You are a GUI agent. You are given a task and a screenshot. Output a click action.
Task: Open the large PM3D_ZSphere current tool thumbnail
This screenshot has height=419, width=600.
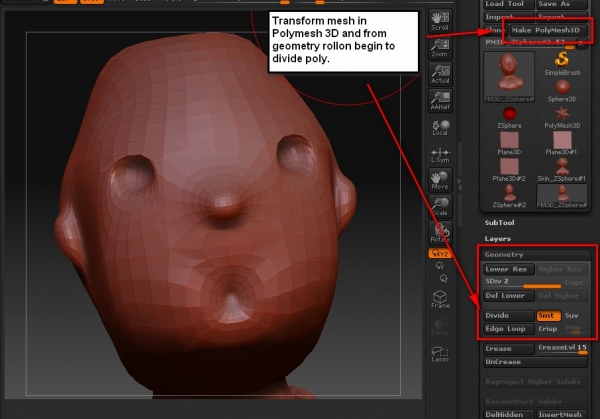point(509,77)
